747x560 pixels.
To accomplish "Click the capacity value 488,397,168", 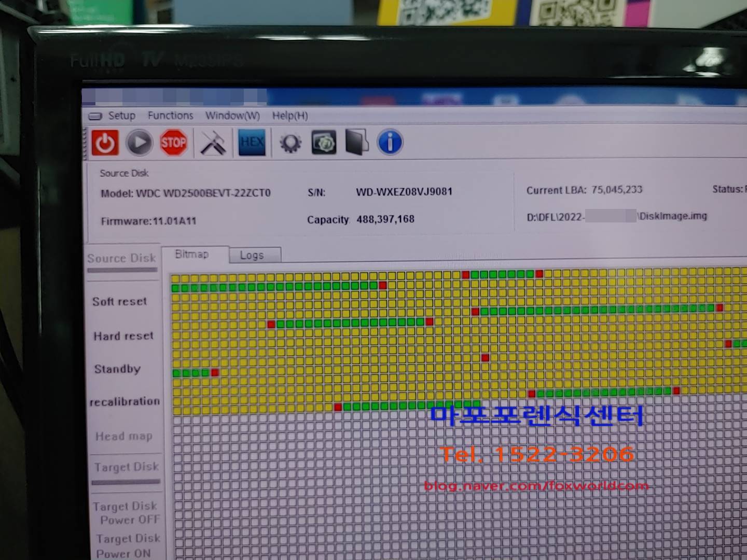I will coord(385,219).
